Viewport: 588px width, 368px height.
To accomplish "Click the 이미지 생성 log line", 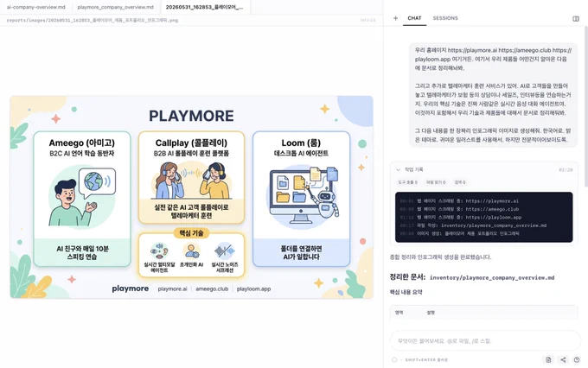I will click(x=459, y=233).
